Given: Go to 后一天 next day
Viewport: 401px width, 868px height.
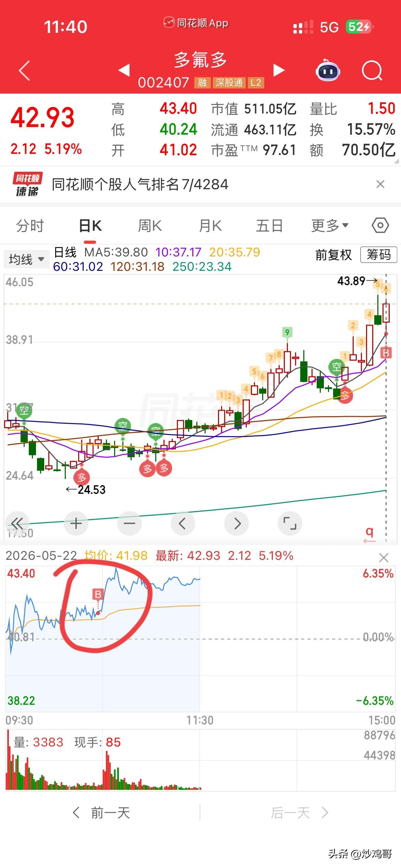Looking at the screenshot, I should [x=300, y=813].
